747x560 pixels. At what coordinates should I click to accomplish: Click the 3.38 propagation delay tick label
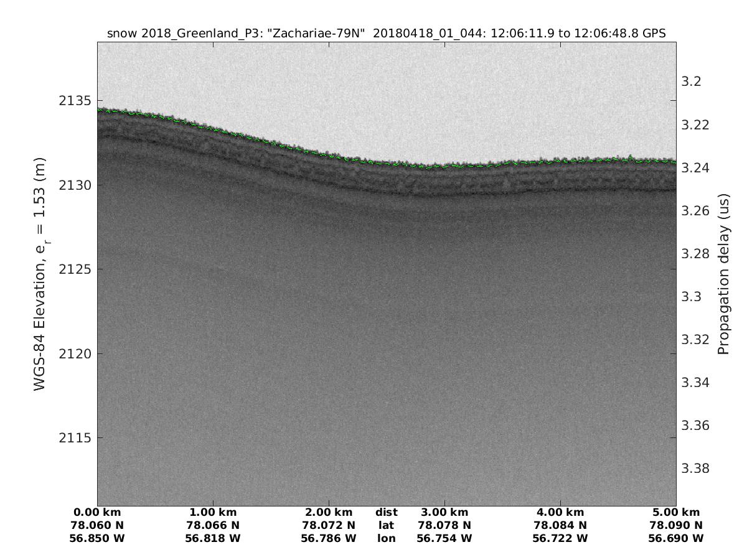click(695, 469)
